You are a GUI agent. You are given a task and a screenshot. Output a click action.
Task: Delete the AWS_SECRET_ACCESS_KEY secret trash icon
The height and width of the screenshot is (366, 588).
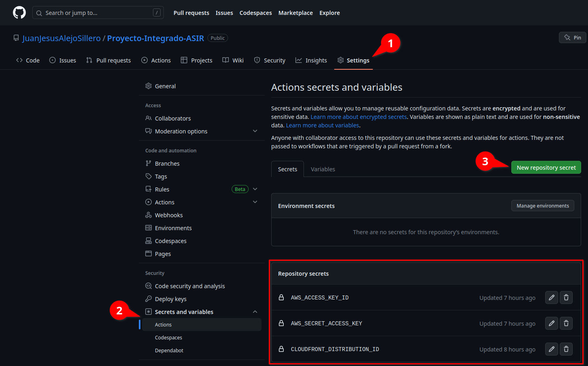point(566,323)
